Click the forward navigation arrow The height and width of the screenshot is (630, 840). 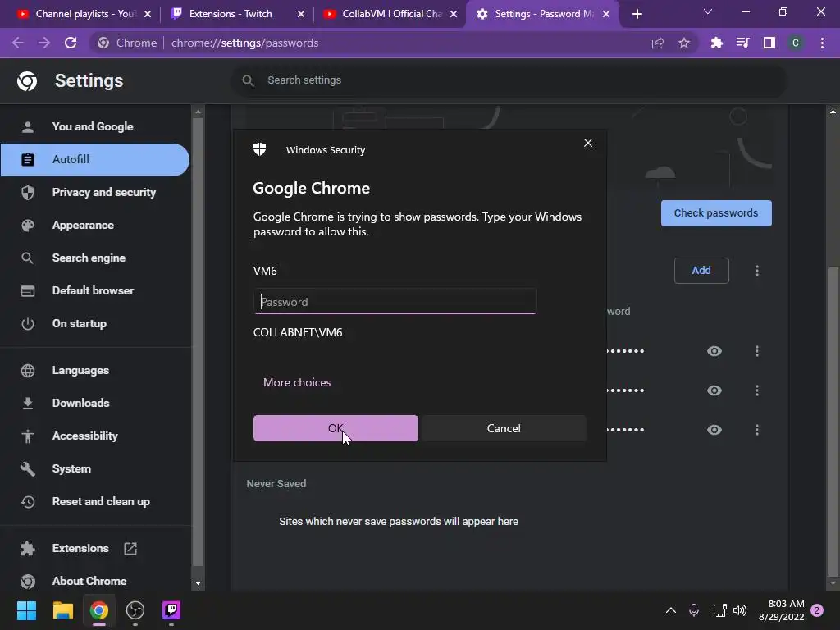(x=44, y=43)
